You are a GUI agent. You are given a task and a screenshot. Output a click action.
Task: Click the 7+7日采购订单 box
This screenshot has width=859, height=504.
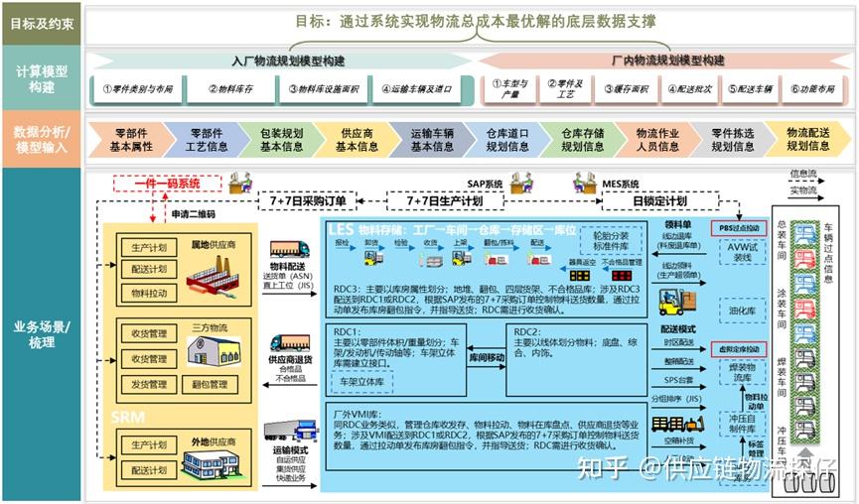coord(307,200)
